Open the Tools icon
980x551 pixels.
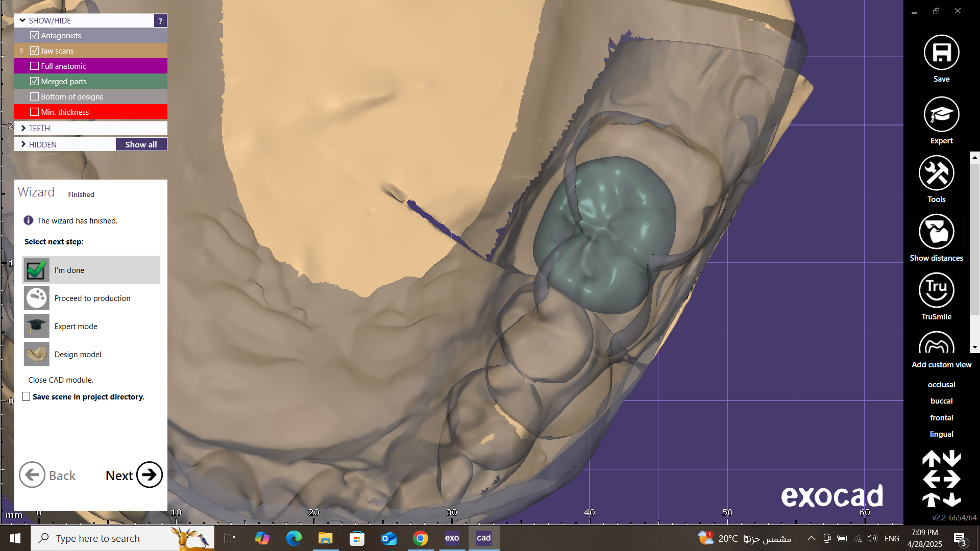(936, 173)
